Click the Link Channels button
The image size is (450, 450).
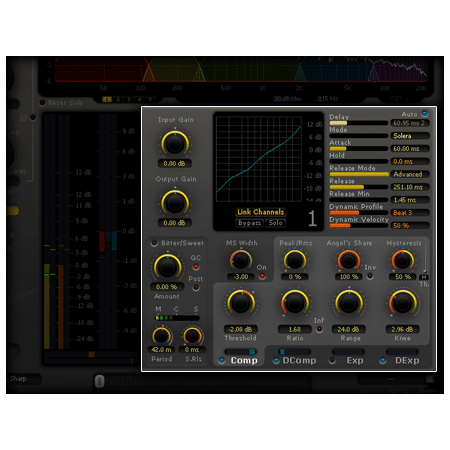[261, 212]
